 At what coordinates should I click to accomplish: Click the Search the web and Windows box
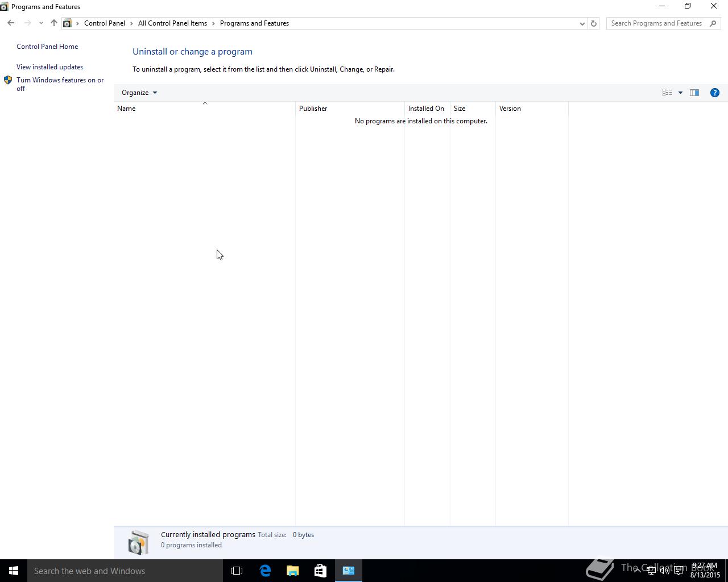pos(125,571)
